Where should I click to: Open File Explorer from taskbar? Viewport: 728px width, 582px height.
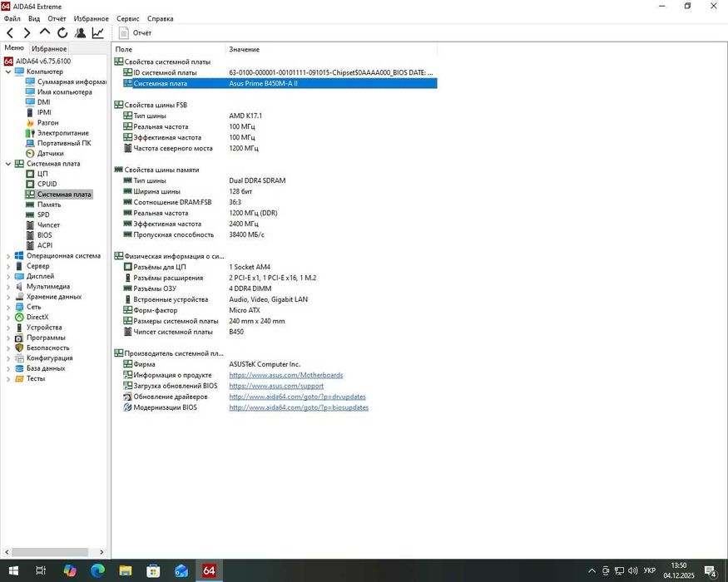[126, 570]
